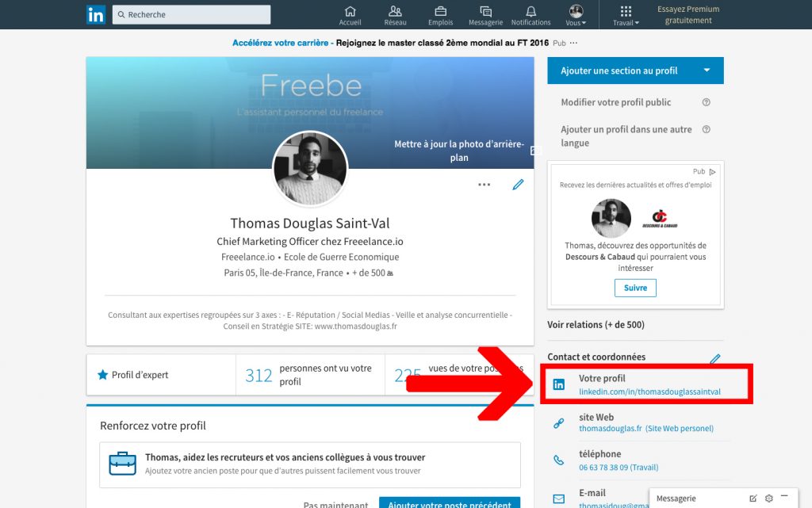
Task: Click the telephone icon
Action: pyautogui.click(x=559, y=460)
